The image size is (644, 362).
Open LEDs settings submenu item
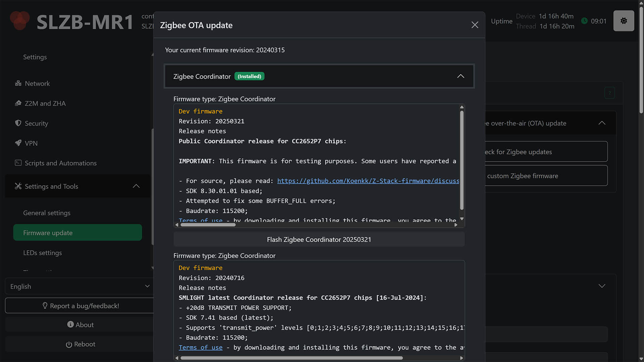[43, 253]
